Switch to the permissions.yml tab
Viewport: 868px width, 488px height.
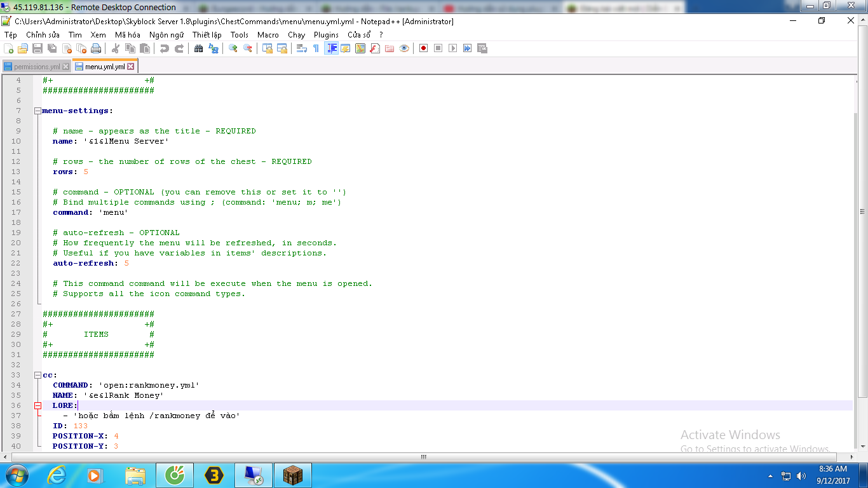[x=36, y=67]
